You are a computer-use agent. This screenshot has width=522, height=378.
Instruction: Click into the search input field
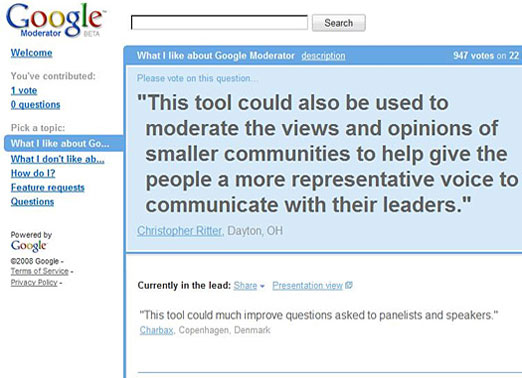219,23
